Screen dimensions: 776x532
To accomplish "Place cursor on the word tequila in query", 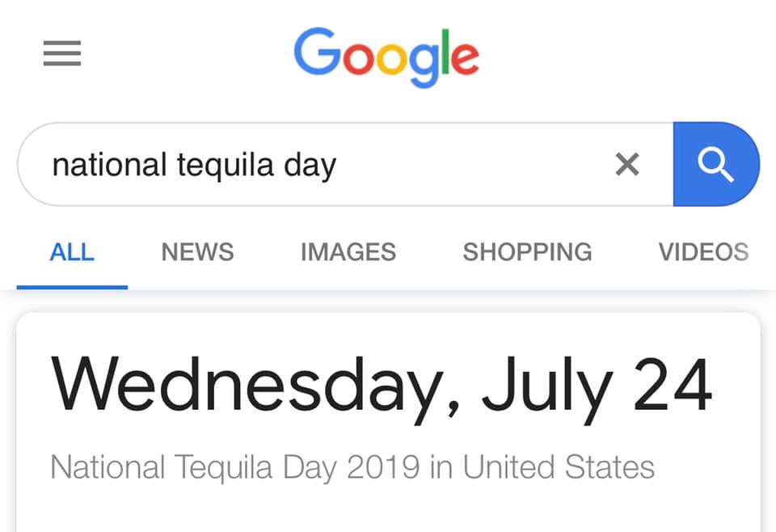I will click(x=226, y=165).
